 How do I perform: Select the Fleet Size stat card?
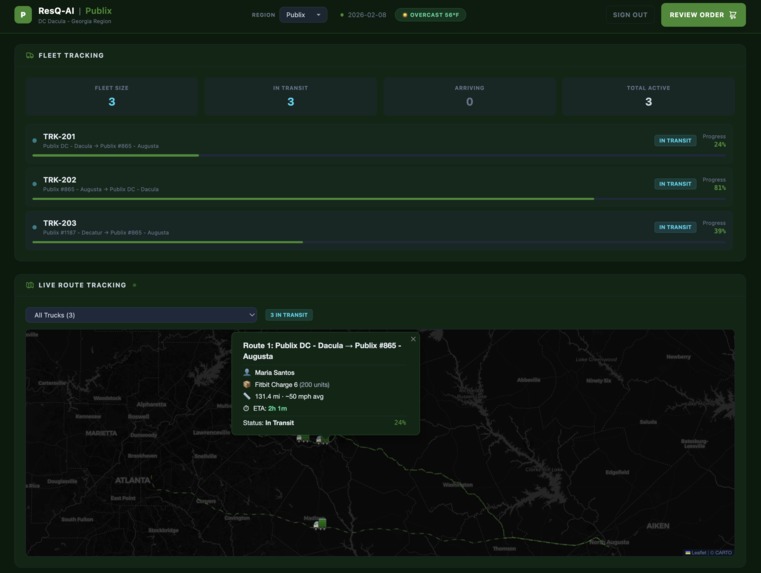click(112, 96)
